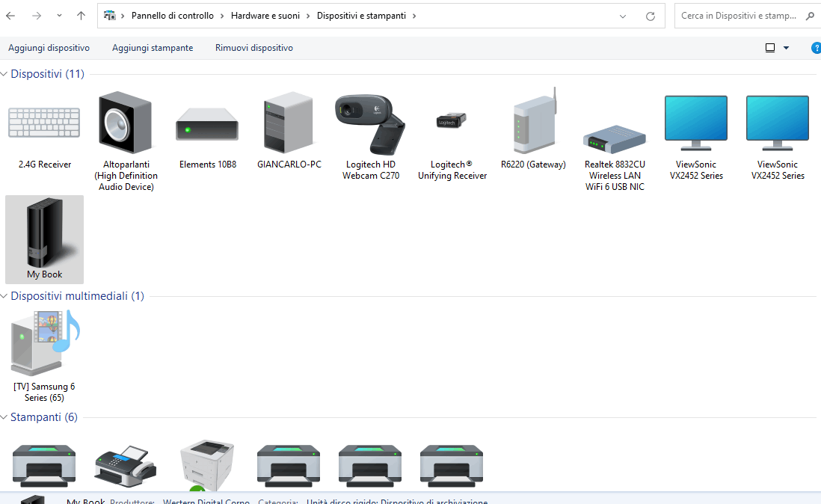Select the fax machine icon under Stampanti

(x=126, y=467)
